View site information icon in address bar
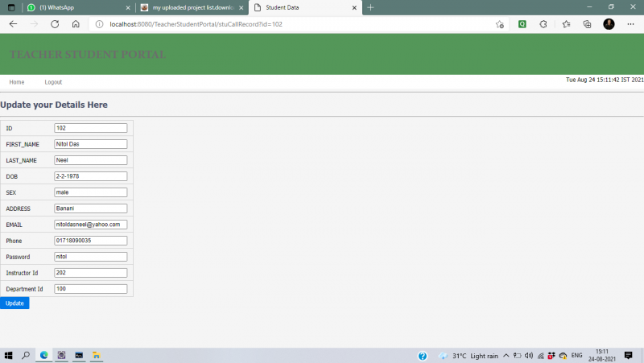 tap(99, 24)
